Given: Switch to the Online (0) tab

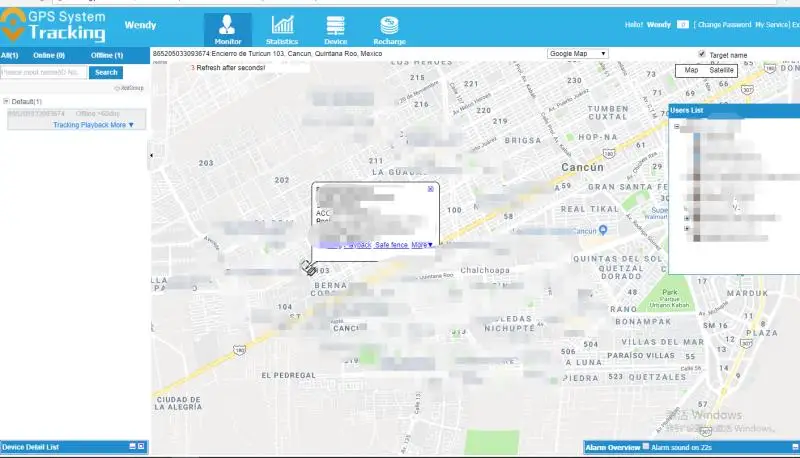Looking at the screenshot, I should click(49, 55).
